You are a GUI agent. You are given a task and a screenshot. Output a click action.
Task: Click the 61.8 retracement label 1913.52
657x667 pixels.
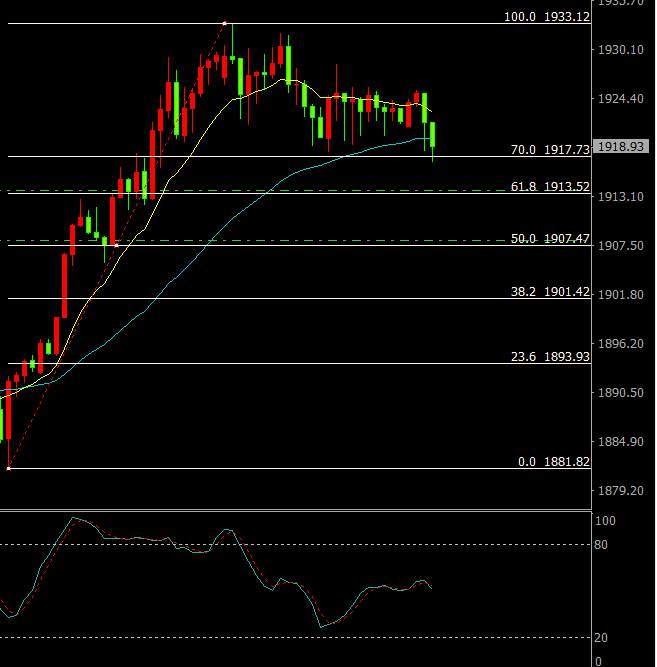(550, 187)
